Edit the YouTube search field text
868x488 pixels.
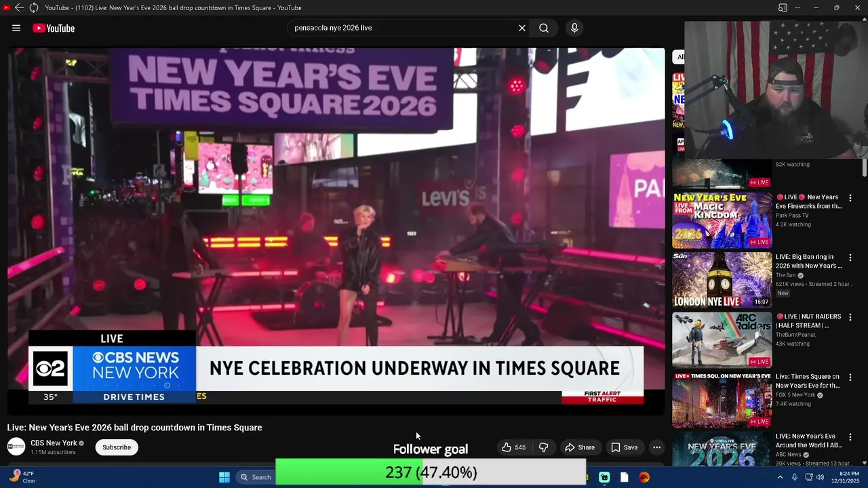403,28
